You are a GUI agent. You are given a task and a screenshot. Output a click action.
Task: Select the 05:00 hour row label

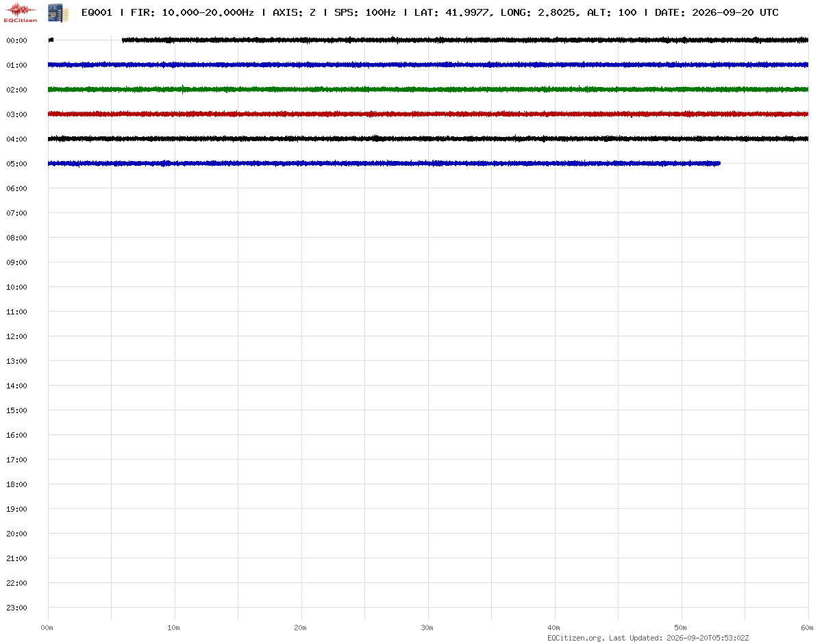pyautogui.click(x=16, y=164)
